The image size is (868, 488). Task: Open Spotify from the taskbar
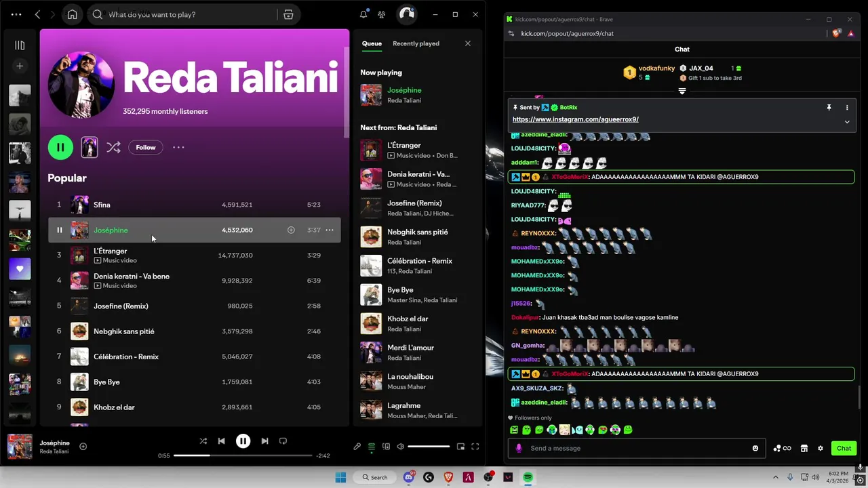click(528, 477)
